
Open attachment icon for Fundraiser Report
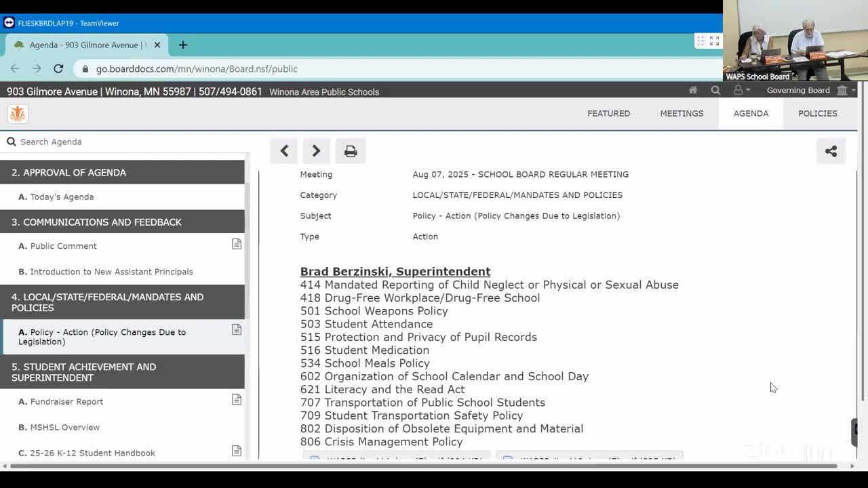tap(237, 399)
